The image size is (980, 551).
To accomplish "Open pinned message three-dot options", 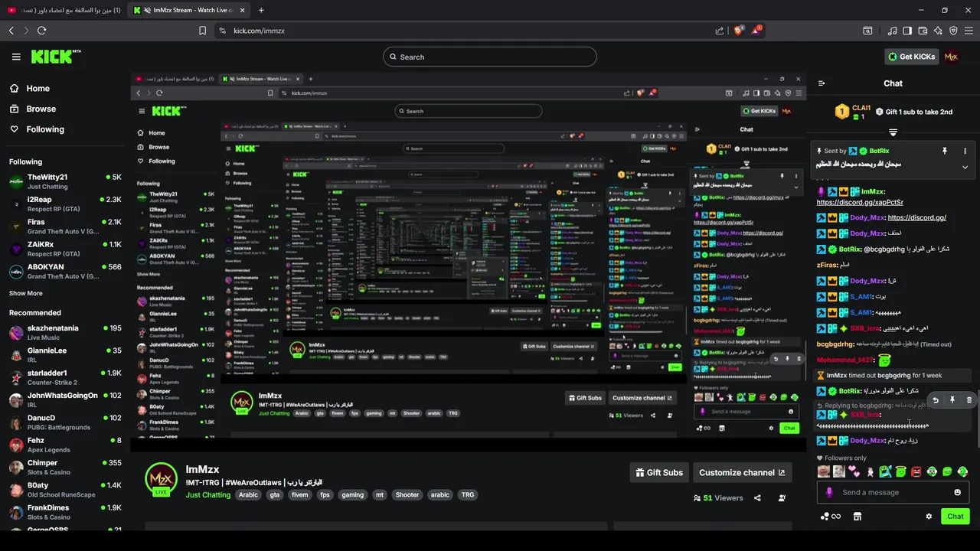I will tap(965, 152).
